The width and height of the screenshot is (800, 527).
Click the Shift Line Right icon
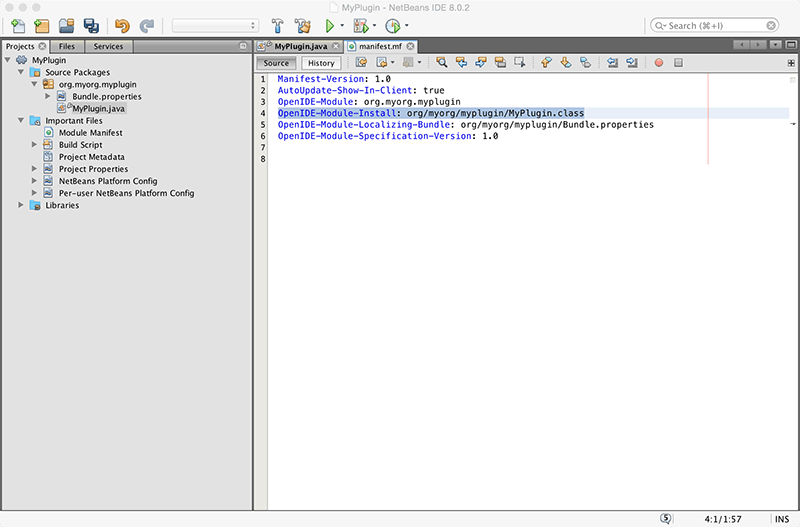pyautogui.click(x=632, y=63)
